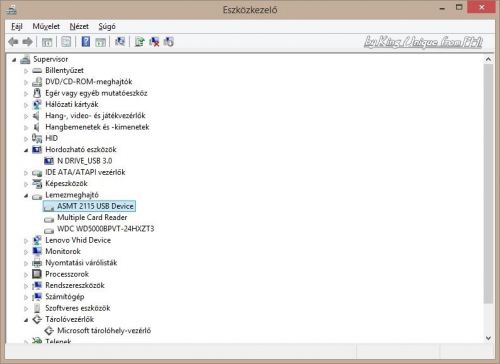Click the Hordozható eszközök category icon
Image resolution: width=500 pixels, height=364 pixels.
[x=37, y=150]
